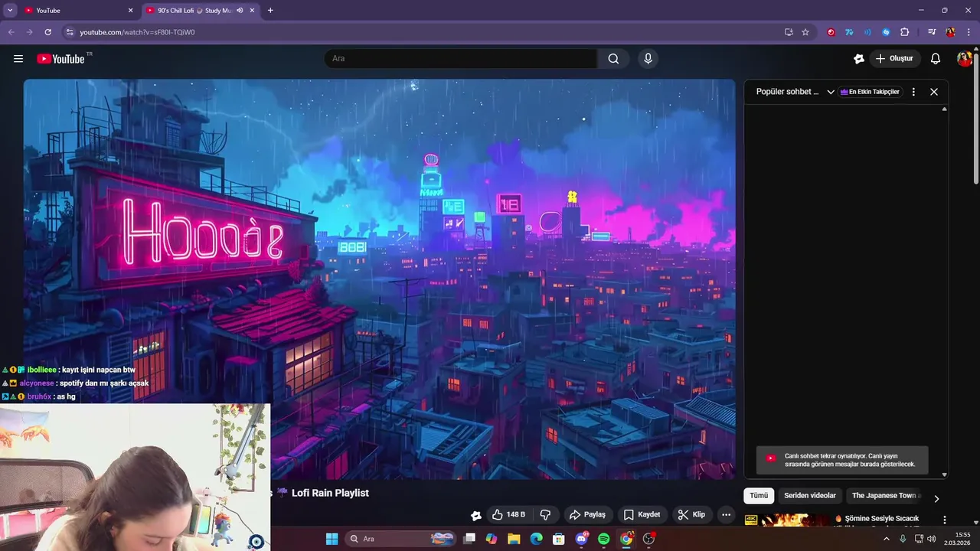Open the media control music-note icon
The width and height of the screenshot is (980, 551).
[x=932, y=32]
